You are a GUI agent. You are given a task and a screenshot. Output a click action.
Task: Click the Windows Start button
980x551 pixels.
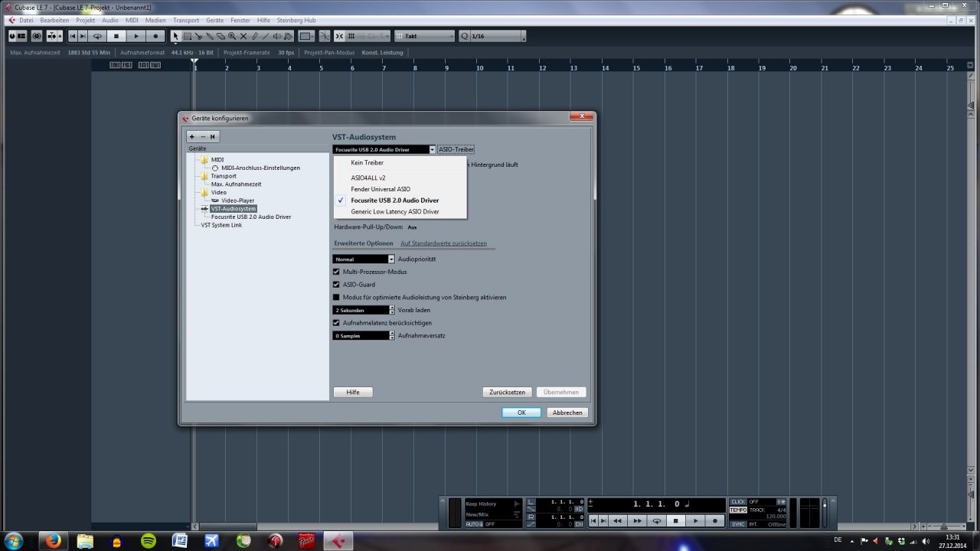tap(13, 540)
